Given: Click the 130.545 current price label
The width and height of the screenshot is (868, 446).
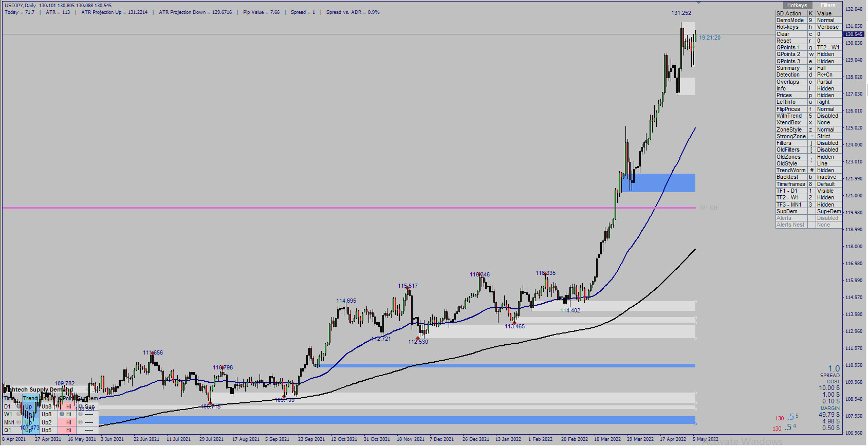Looking at the screenshot, I should pyautogui.click(x=854, y=34).
